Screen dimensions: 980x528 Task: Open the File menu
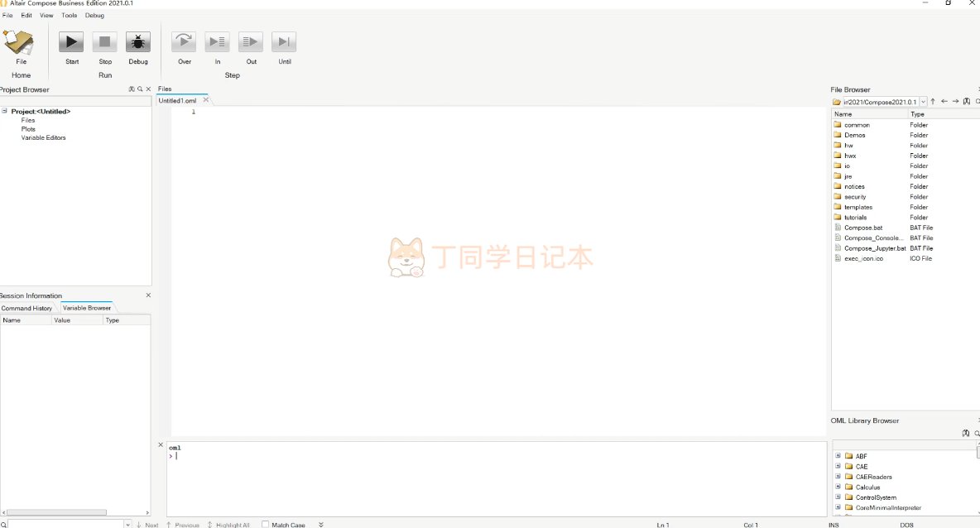tap(7, 15)
